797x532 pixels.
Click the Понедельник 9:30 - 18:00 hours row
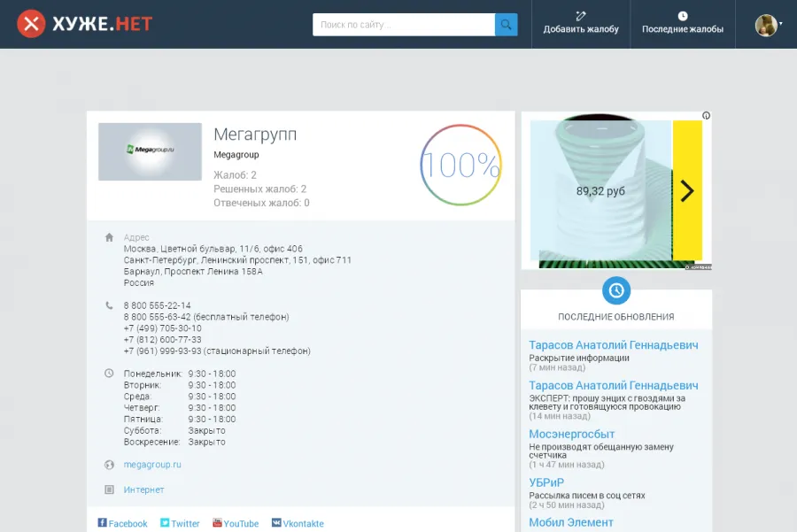180,374
